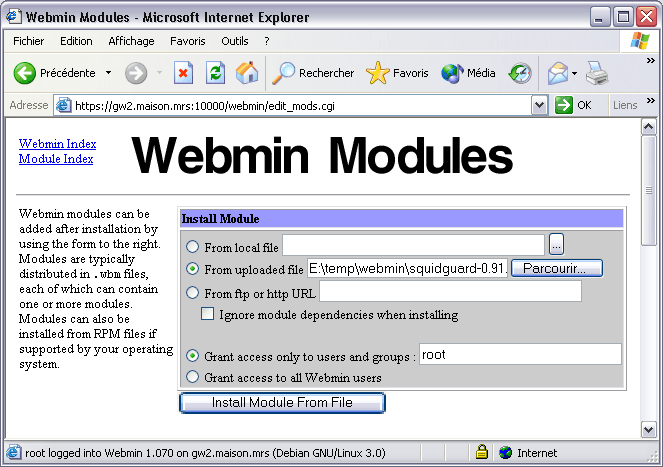Click the ftp or http URL field
The image size is (663, 467).
coord(450,291)
